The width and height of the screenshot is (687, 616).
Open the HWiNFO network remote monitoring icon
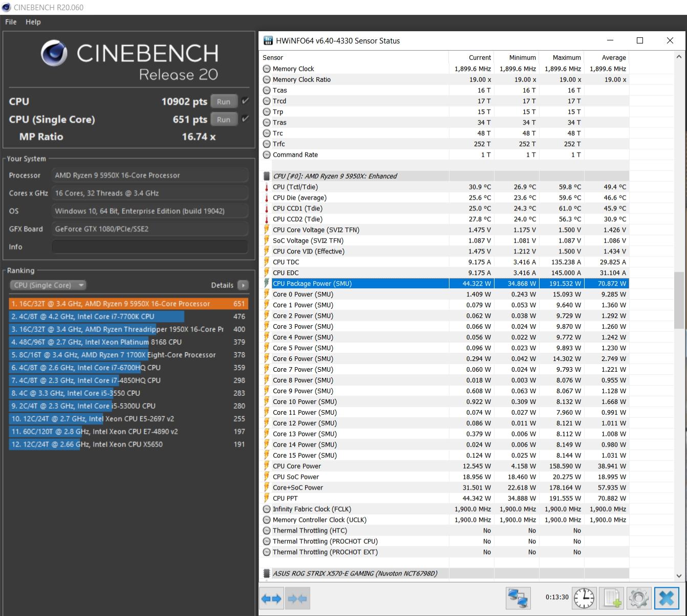click(518, 598)
